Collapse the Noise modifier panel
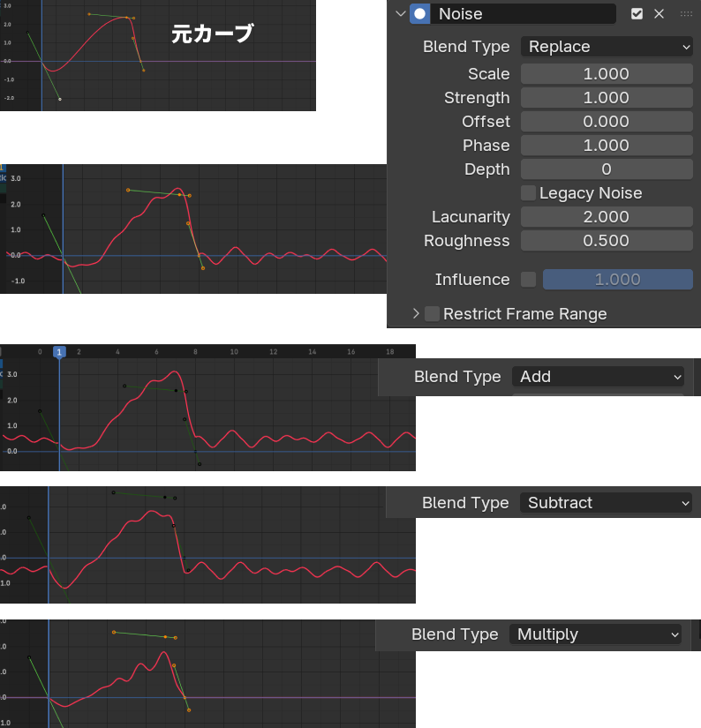Viewport: 701px width, 728px height. pos(401,13)
